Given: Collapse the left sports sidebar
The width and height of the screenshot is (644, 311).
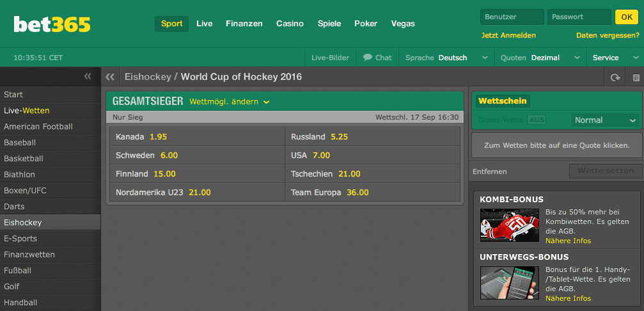Looking at the screenshot, I should coord(88,76).
